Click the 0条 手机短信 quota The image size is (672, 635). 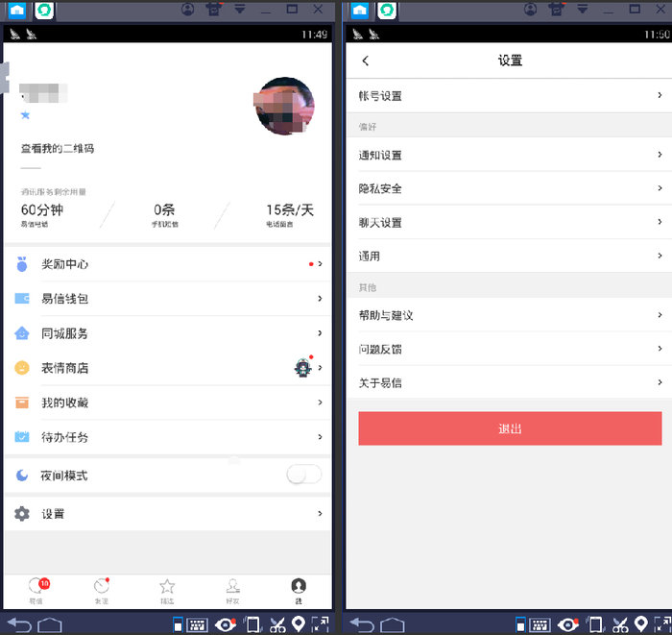[x=164, y=214]
